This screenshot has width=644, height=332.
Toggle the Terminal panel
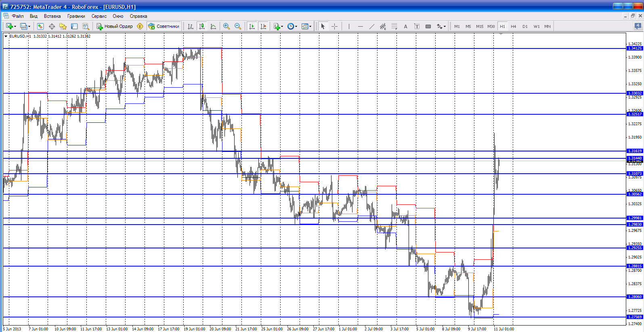(74, 26)
